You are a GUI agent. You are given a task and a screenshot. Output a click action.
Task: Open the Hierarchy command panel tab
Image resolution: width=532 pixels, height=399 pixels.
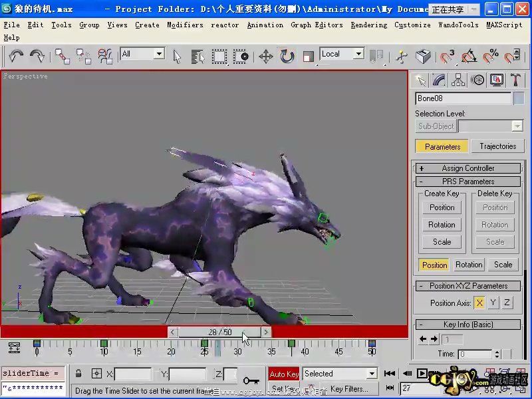(x=458, y=80)
